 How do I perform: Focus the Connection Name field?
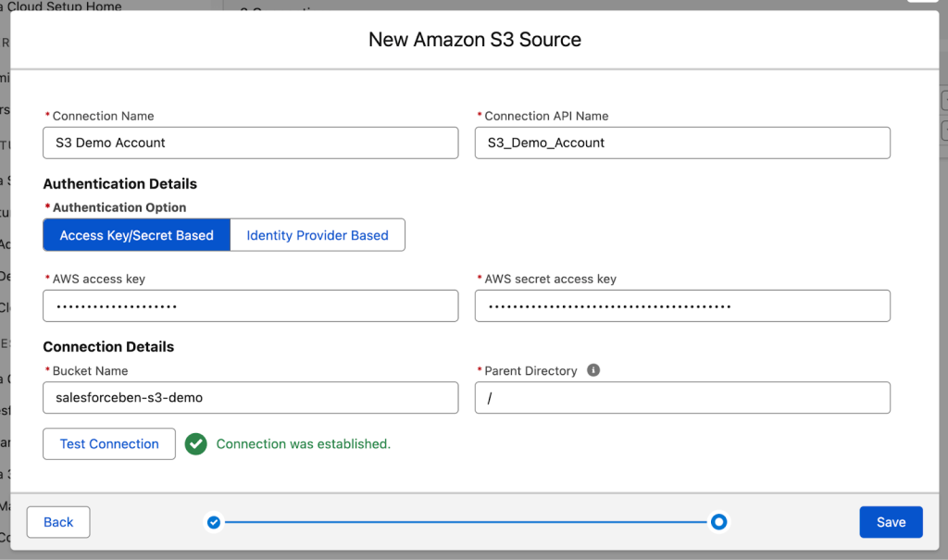pyautogui.click(x=250, y=143)
